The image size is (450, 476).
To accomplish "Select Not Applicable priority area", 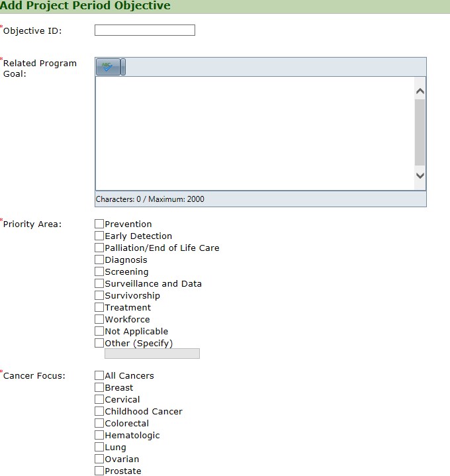I will click(99, 331).
